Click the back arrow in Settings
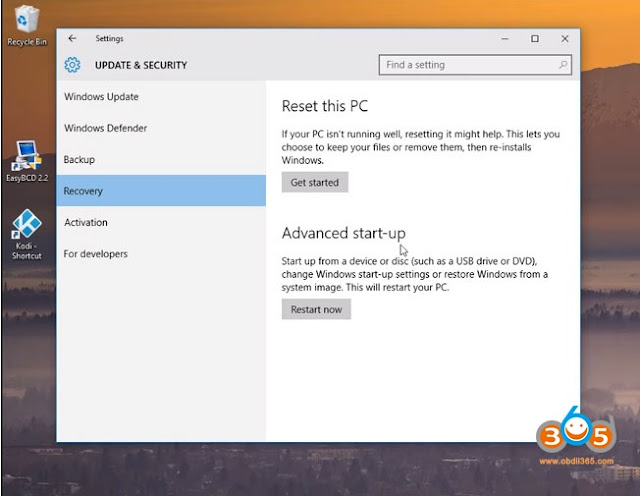640x496 pixels. coord(72,38)
